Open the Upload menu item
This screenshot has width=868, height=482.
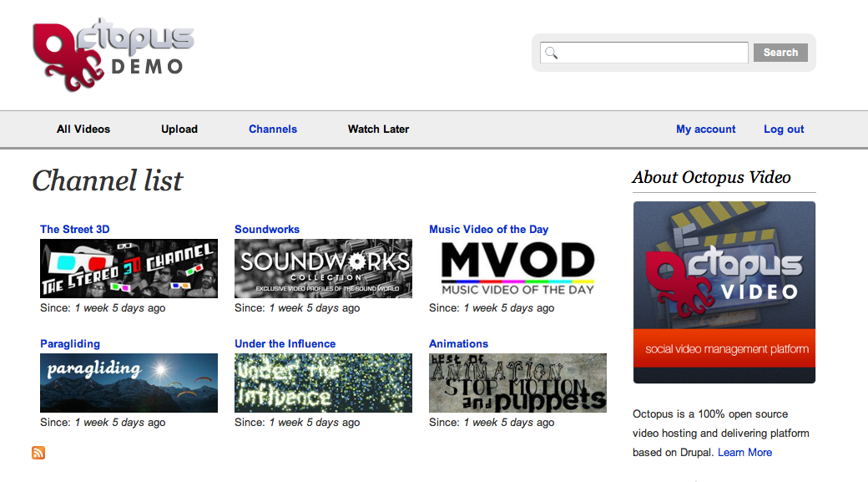[179, 129]
